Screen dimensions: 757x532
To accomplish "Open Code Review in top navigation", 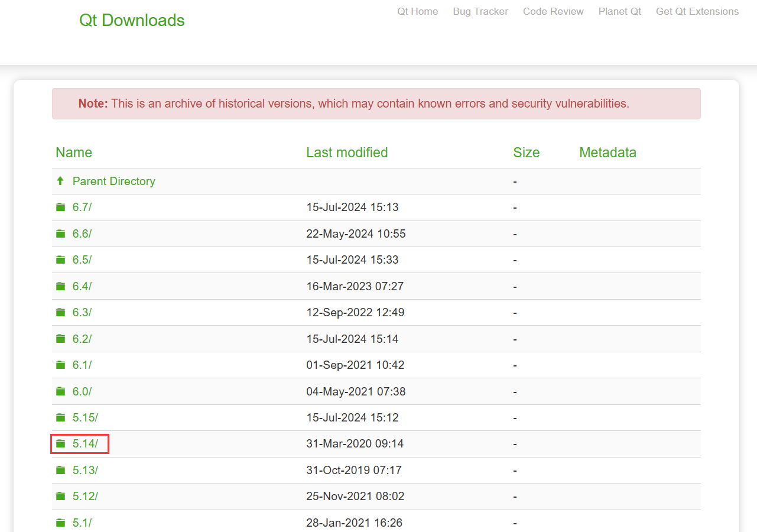I will 553,11.
